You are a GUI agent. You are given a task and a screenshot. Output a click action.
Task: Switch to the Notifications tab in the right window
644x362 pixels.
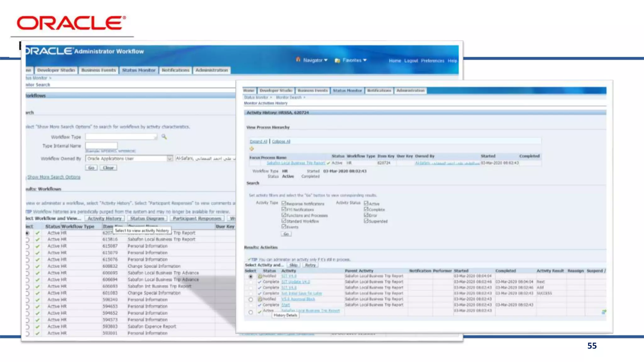click(x=379, y=90)
